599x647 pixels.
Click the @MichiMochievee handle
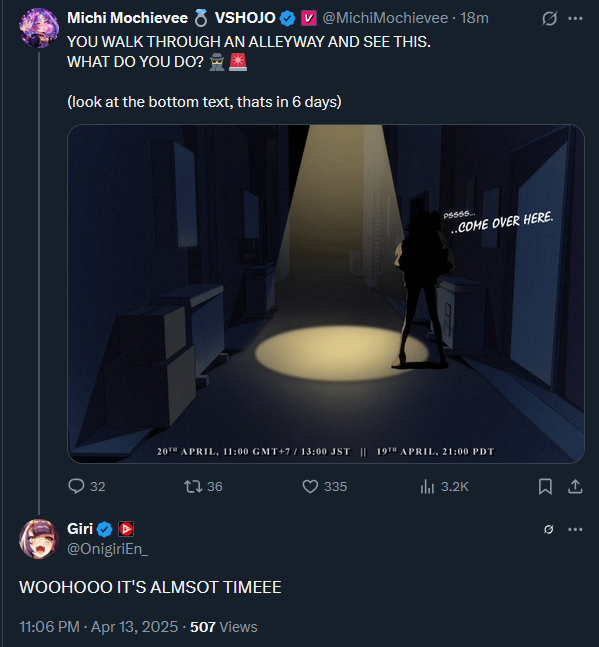click(385, 18)
